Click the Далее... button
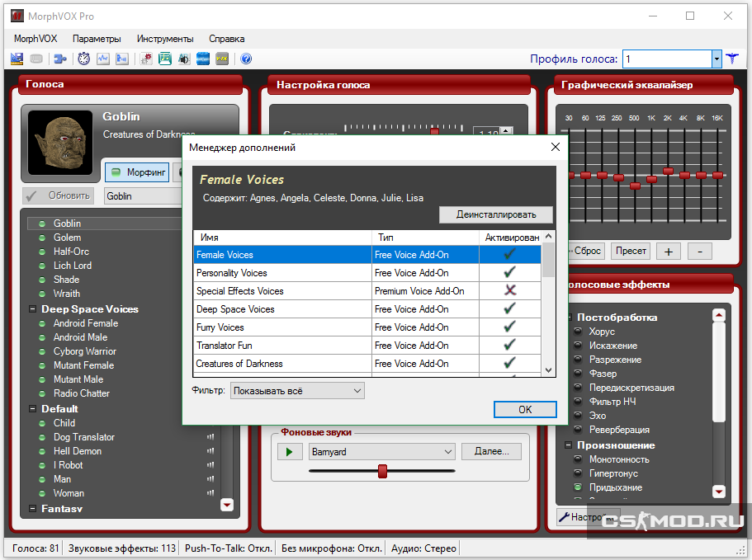752x560 pixels. pos(492,451)
